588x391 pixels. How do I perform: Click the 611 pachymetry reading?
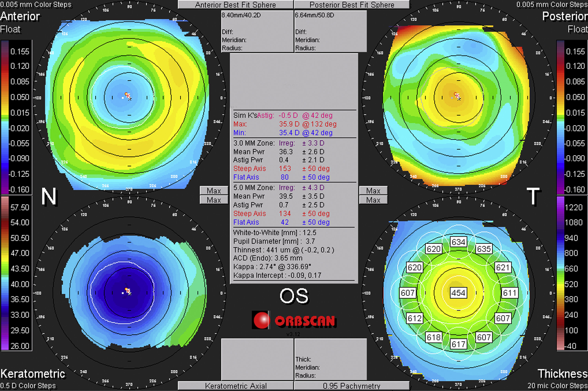pyautogui.click(x=510, y=293)
